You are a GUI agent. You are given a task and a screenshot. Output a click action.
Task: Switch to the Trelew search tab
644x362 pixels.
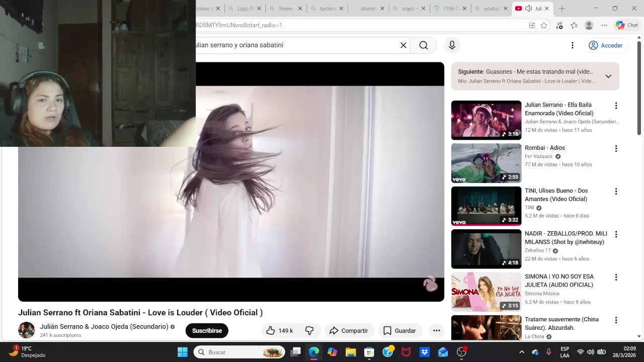(x=285, y=9)
